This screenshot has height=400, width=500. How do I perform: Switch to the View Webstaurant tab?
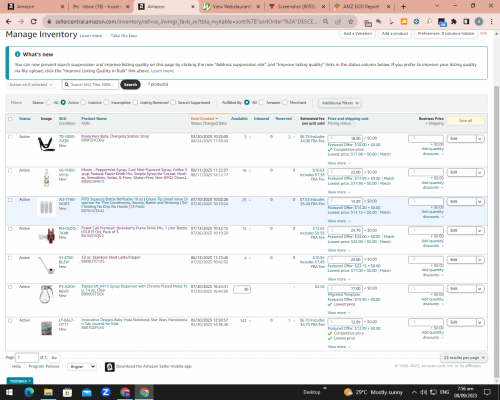click(x=232, y=6)
